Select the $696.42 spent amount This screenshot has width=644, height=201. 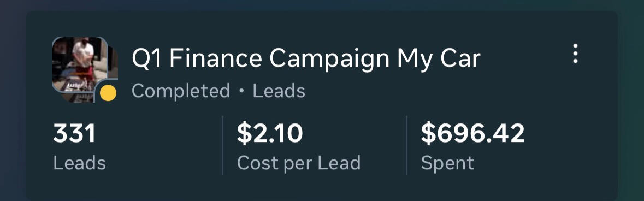pyautogui.click(x=472, y=134)
